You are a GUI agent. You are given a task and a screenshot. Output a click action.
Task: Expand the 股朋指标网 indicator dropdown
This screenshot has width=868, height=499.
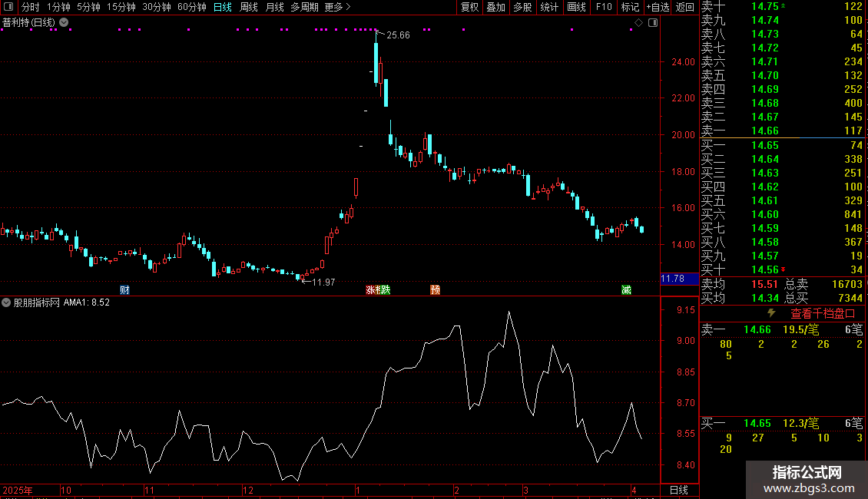6,302
